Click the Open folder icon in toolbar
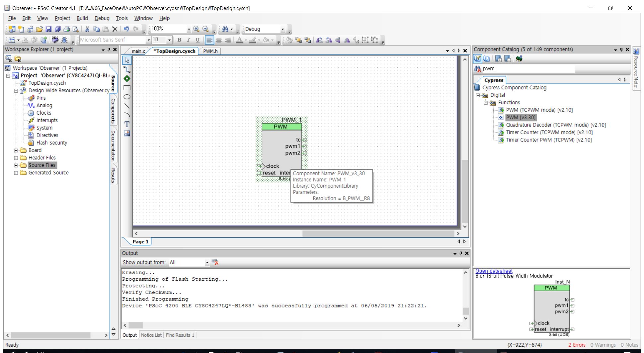The height and width of the screenshot is (353, 644). coord(39,29)
